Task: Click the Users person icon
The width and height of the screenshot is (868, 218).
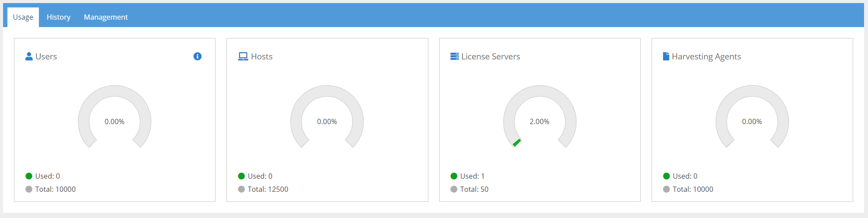Action: 29,56
